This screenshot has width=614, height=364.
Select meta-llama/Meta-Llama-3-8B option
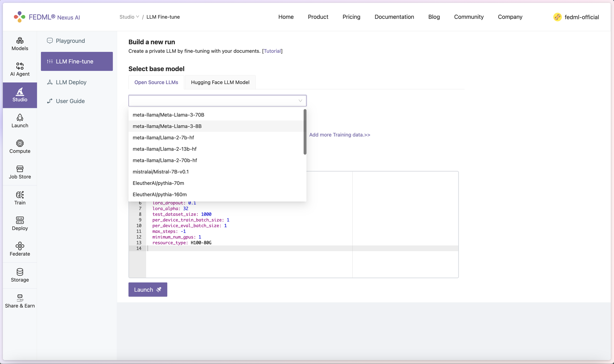coord(167,126)
